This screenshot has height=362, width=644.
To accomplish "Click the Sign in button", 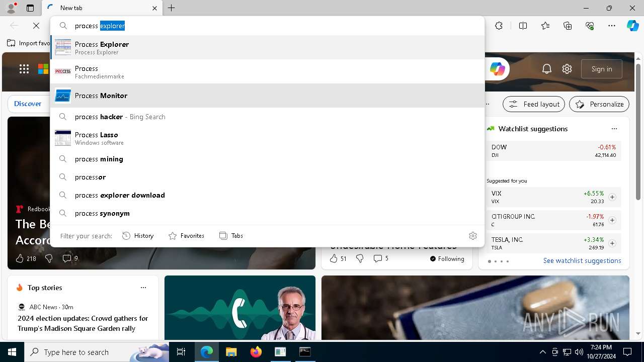I will tap(602, 69).
